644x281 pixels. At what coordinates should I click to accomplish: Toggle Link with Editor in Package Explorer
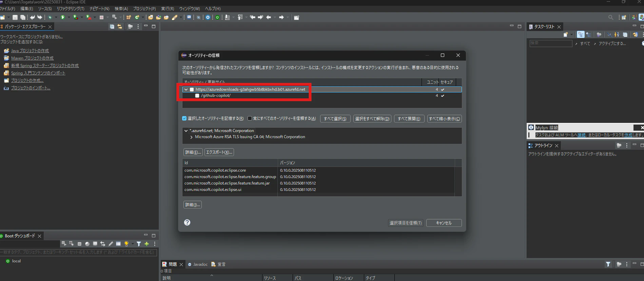120,26
